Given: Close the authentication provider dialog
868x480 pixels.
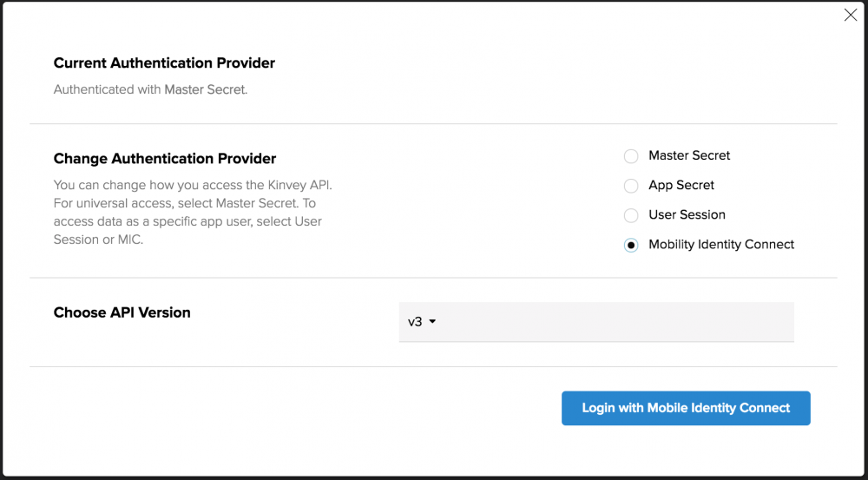Looking at the screenshot, I should [x=851, y=15].
